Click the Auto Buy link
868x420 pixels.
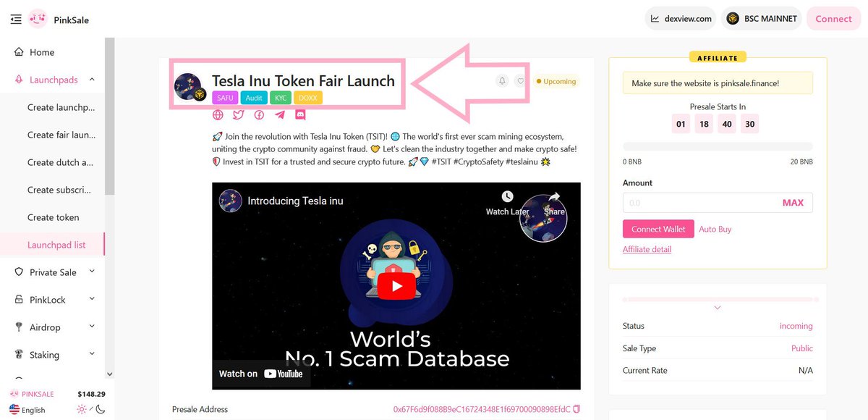click(715, 229)
